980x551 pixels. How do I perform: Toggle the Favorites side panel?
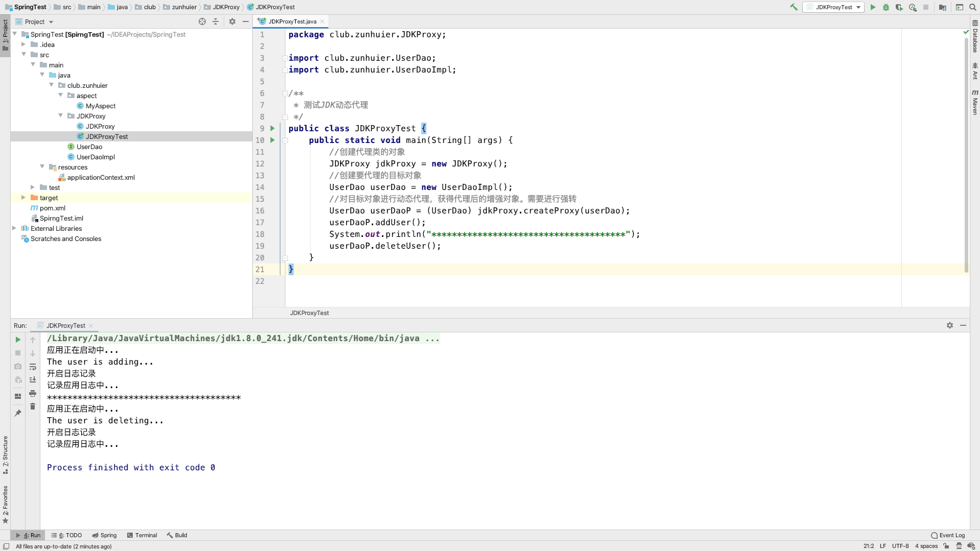(x=5, y=505)
